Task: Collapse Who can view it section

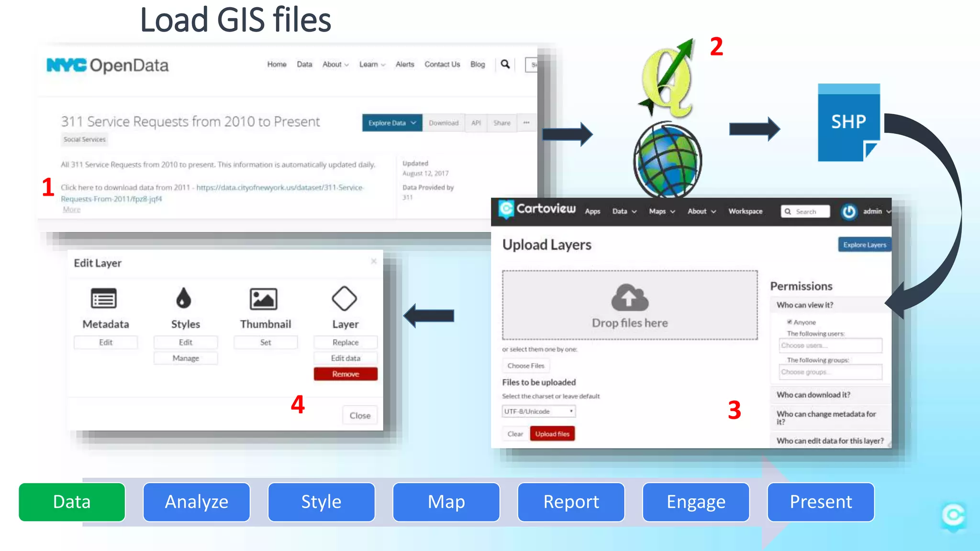Action: (x=830, y=305)
